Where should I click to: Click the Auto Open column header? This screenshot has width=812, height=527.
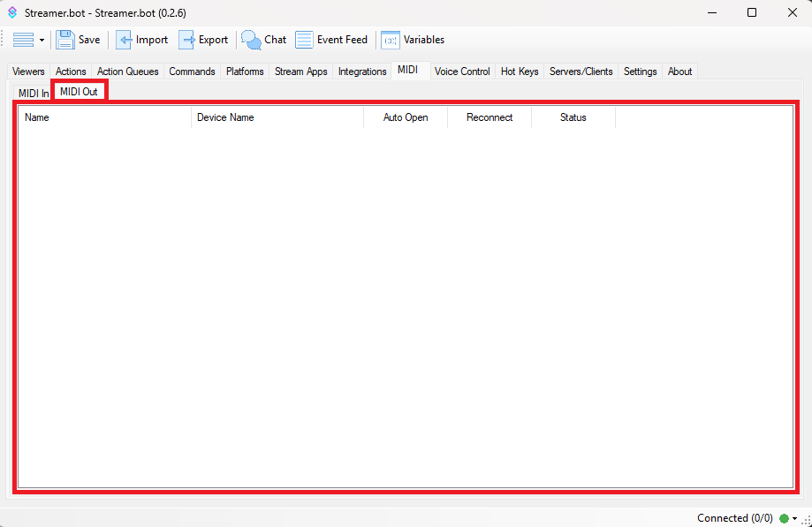coord(406,117)
